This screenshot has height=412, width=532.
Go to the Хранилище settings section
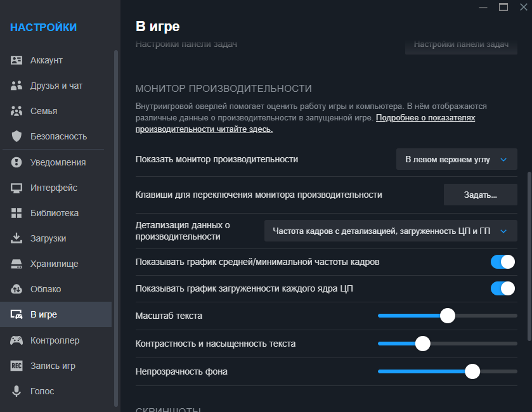click(x=54, y=264)
